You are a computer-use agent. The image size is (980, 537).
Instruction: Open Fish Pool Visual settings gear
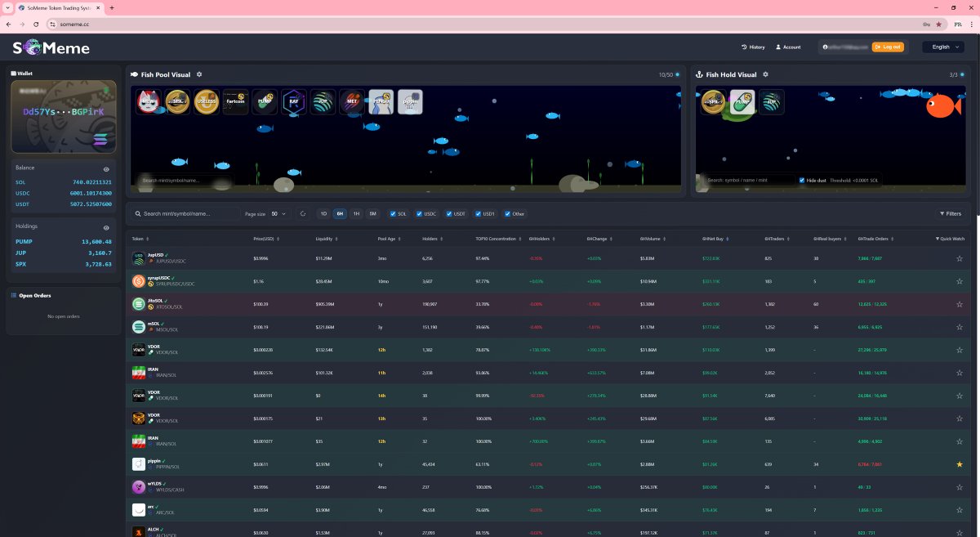pos(199,74)
